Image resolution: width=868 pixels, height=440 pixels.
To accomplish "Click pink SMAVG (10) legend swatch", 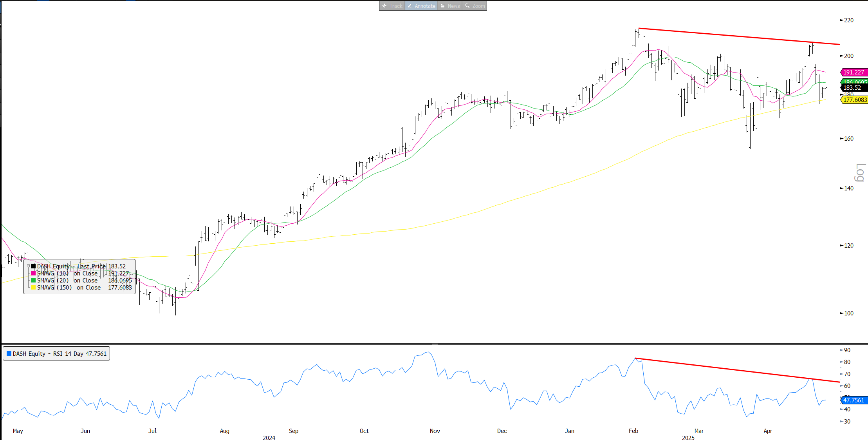I will [33, 273].
